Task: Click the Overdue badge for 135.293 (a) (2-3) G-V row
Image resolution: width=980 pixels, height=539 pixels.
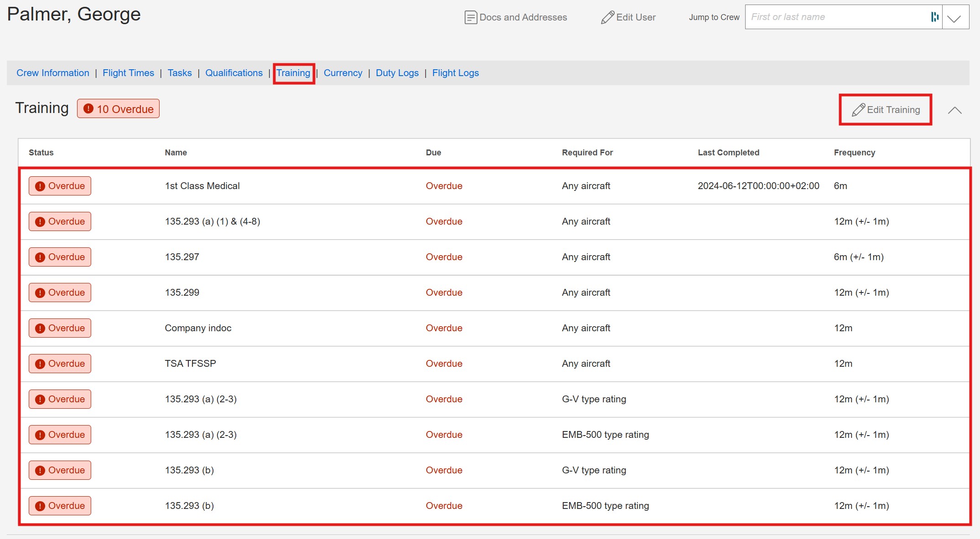Action: pos(60,399)
